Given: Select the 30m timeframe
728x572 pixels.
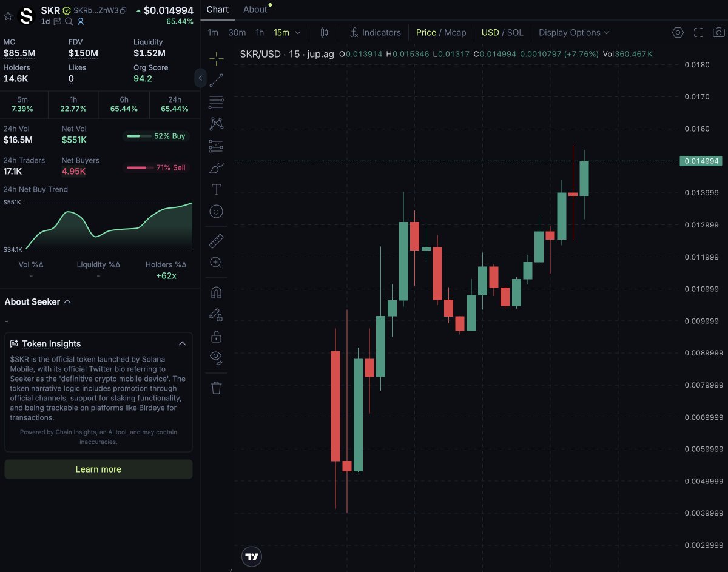Looking at the screenshot, I should point(237,33).
